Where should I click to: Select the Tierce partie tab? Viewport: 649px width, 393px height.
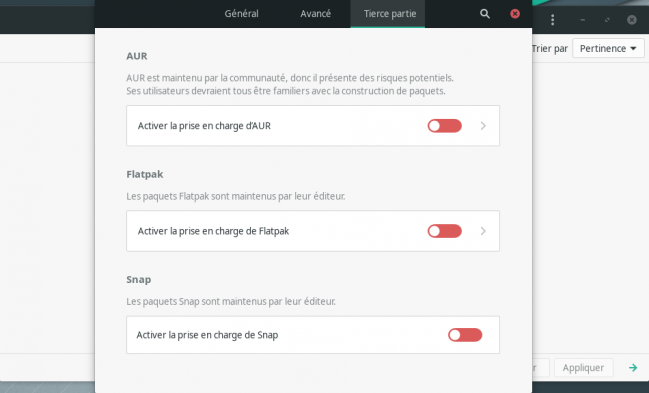[389, 14]
